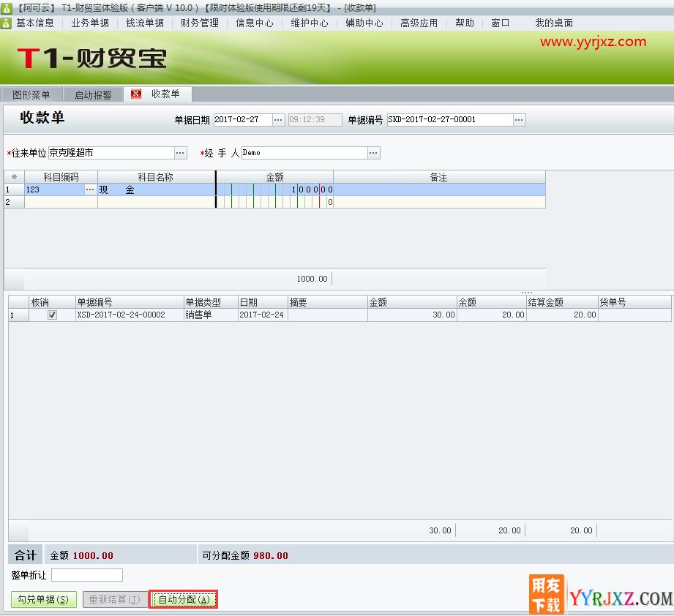Open the 辅助中心 menu
Viewport: 674px width, 616px height.
click(364, 23)
